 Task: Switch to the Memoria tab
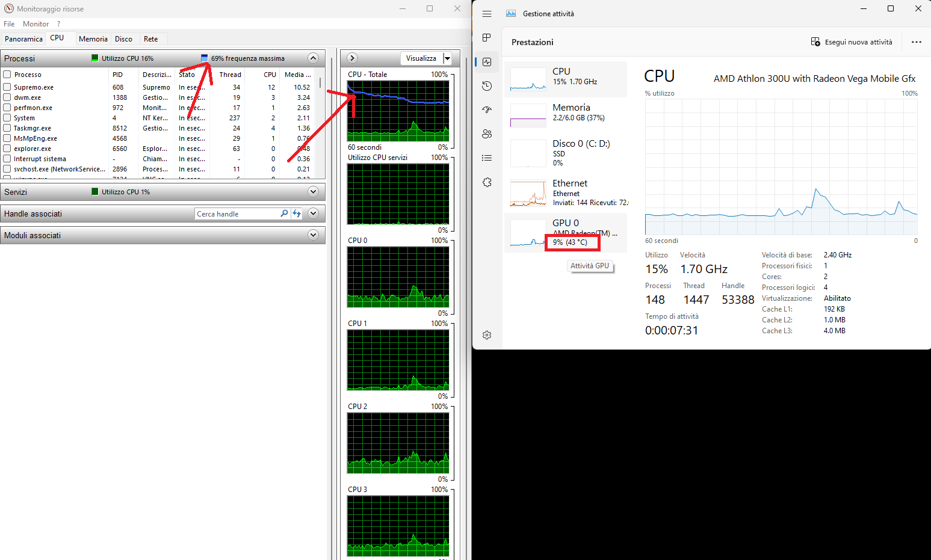click(93, 38)
